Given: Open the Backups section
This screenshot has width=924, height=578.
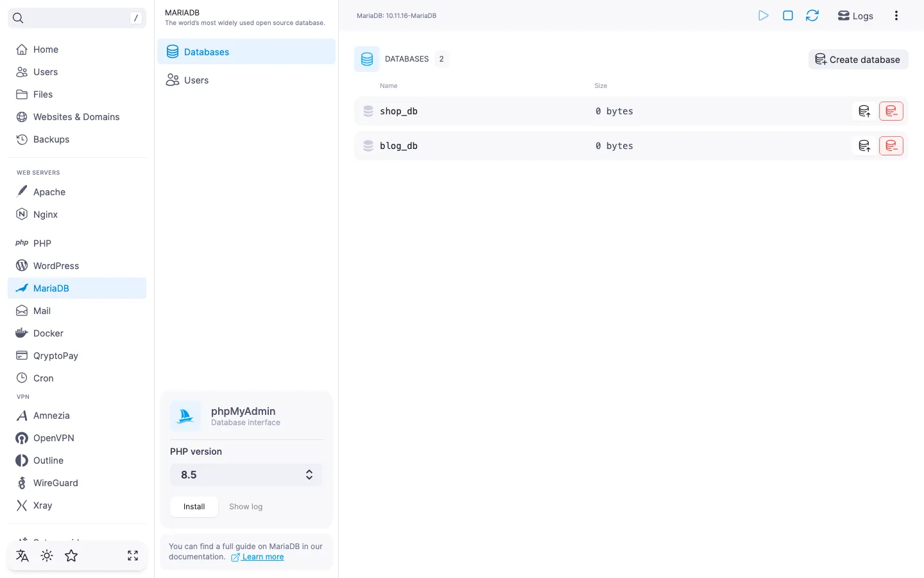Looking at the screenshot, I should point(77,139).
